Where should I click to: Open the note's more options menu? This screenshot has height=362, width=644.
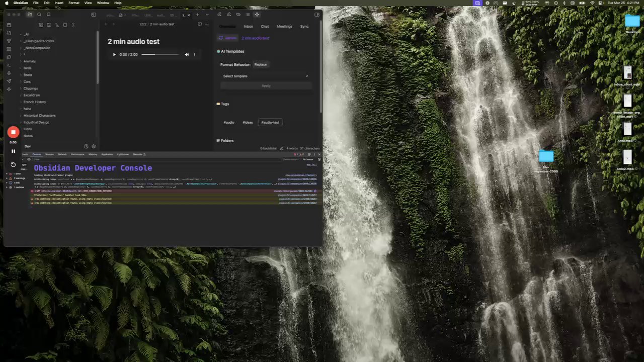[207, 24]
